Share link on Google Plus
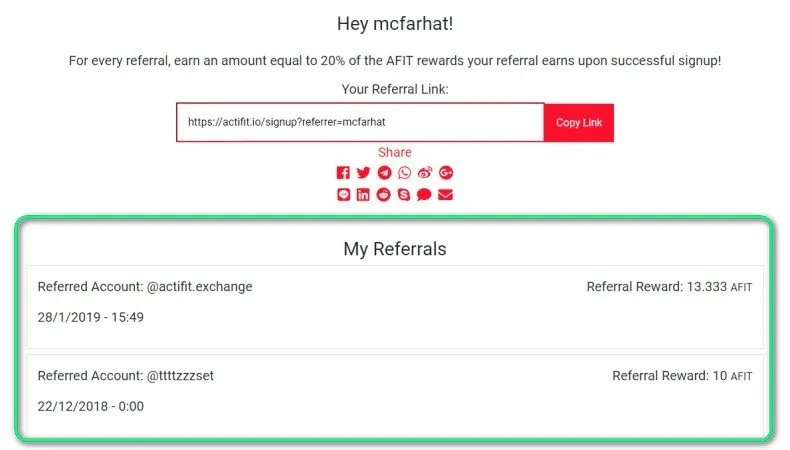 pyautogui.click(x=446, y=173)
